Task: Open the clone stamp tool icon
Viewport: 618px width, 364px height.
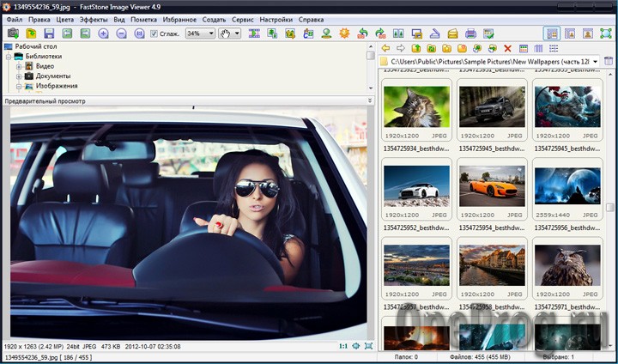Action: tap(326, 33)
